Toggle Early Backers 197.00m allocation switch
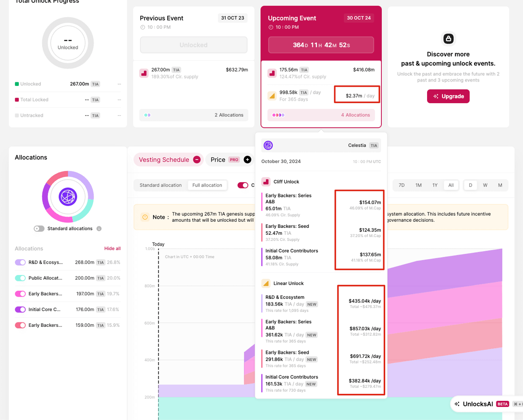The image size is (523, 420). tap(20, 294)
